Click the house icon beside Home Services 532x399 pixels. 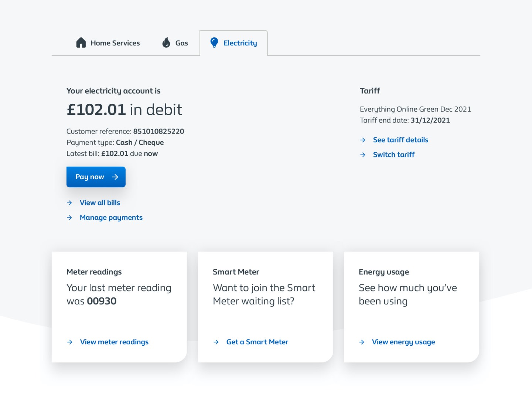click(x=81, y=43)
